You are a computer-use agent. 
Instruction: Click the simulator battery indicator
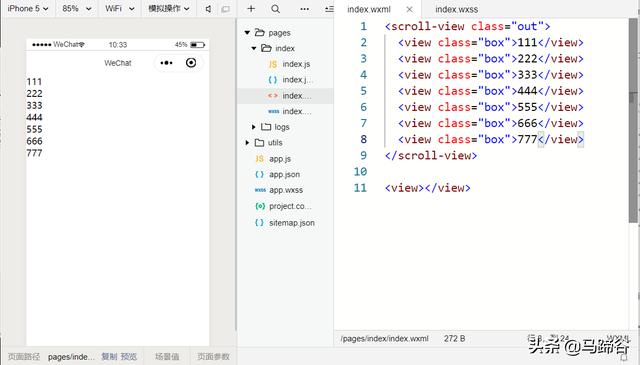(198, 45)
